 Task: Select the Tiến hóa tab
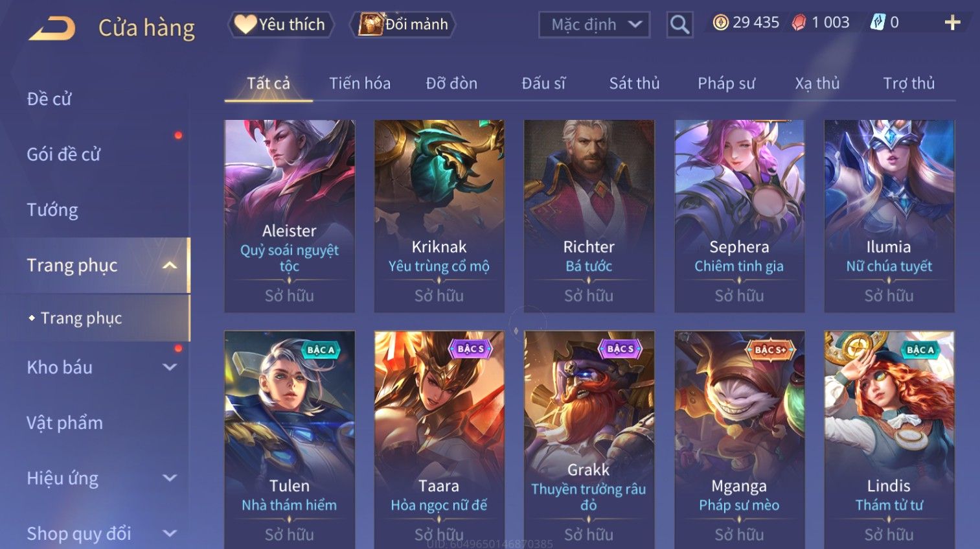[x=359, y=84]
